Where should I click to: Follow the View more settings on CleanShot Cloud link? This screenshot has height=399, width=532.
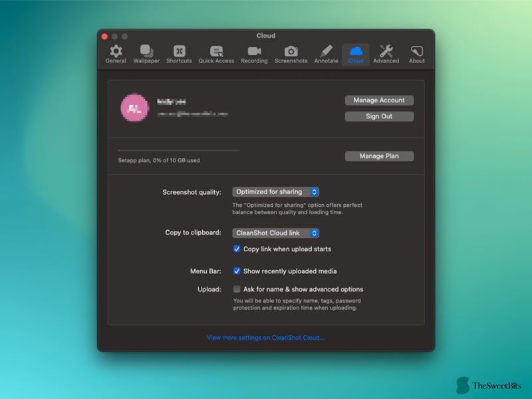(265, 338)
